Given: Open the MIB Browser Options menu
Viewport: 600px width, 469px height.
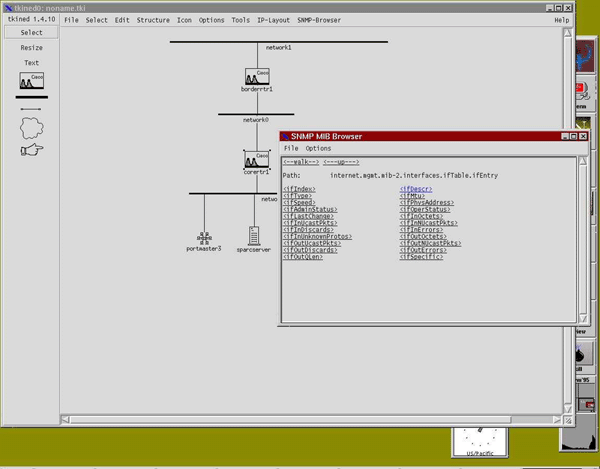Looking at the screenshot, I should coord(318,148).
